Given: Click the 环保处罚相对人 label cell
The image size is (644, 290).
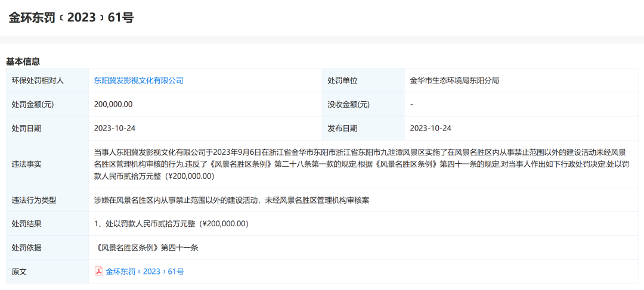Looking at the screenshot, I should tap(38, 80).
